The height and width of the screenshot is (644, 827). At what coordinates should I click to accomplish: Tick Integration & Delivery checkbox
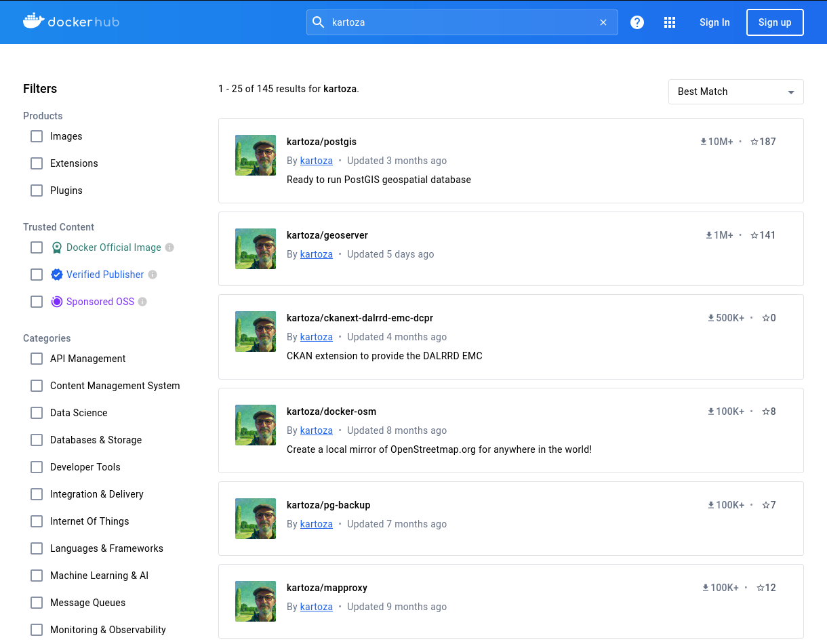pos(37,494)
